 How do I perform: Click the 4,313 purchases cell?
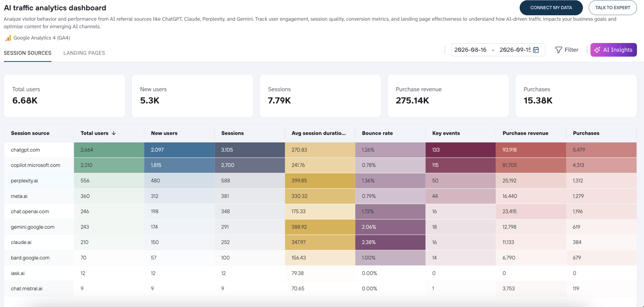click(x=601, y=165)
